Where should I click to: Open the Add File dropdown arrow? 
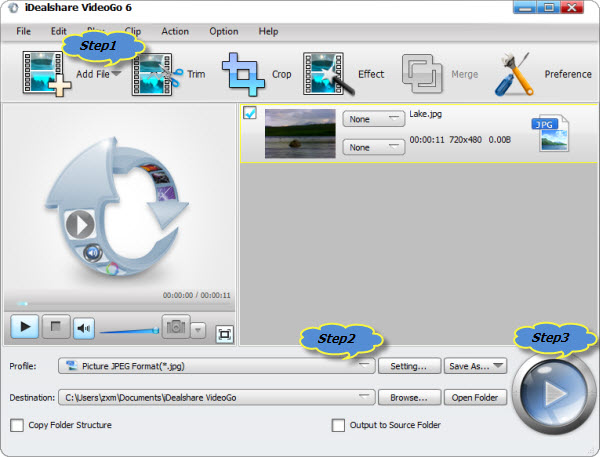[116, 73]
